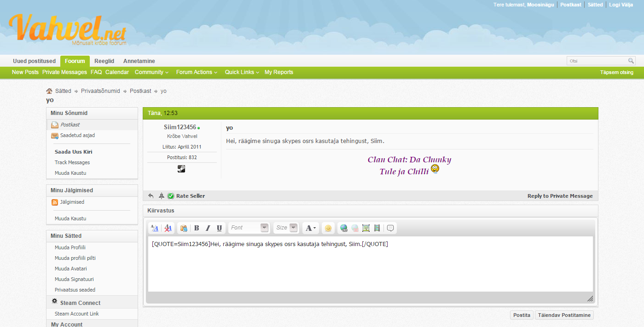Click the Otsi search field

tap(598, 61)
